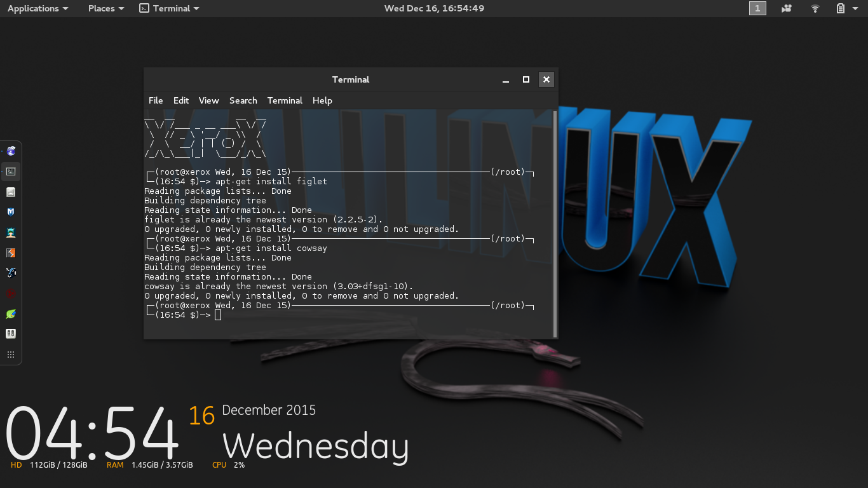Select workspace 1 in the top bar
Viewport: 868px width, 488px height.
tap(757, 8)
